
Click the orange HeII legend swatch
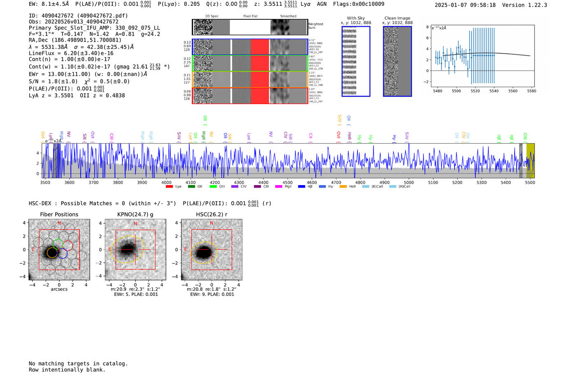pyautogui.click(x=343, y=187)
